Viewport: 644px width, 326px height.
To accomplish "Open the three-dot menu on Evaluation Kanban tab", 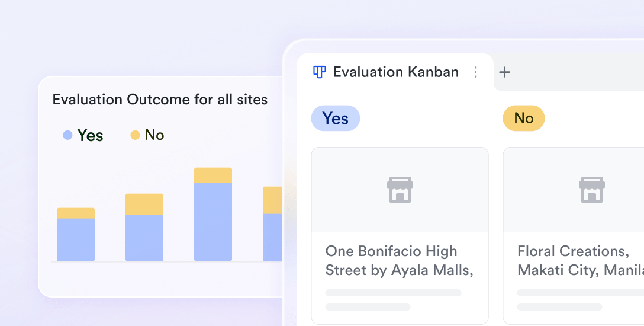I will 475,72.
